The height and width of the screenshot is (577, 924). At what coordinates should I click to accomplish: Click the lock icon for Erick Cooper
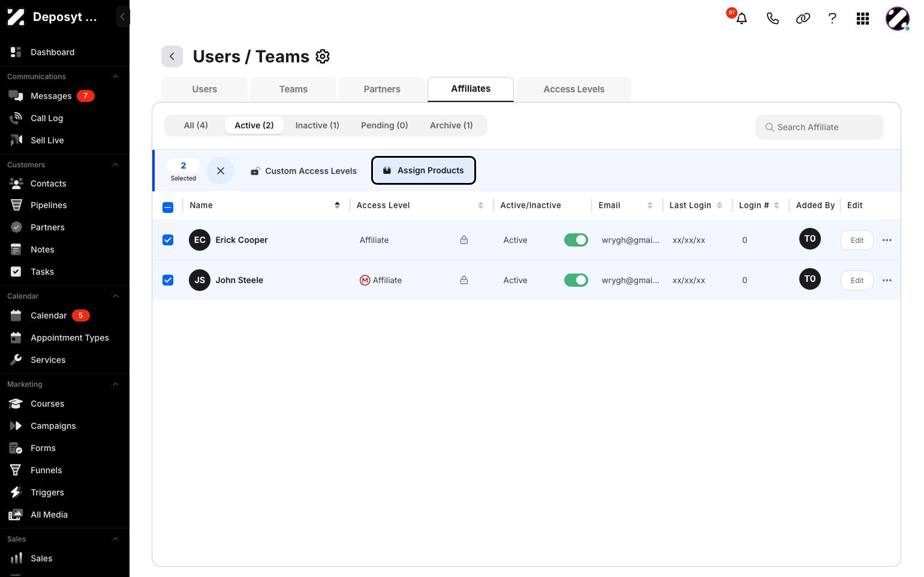pyautogui.click(x=464, y=240)
